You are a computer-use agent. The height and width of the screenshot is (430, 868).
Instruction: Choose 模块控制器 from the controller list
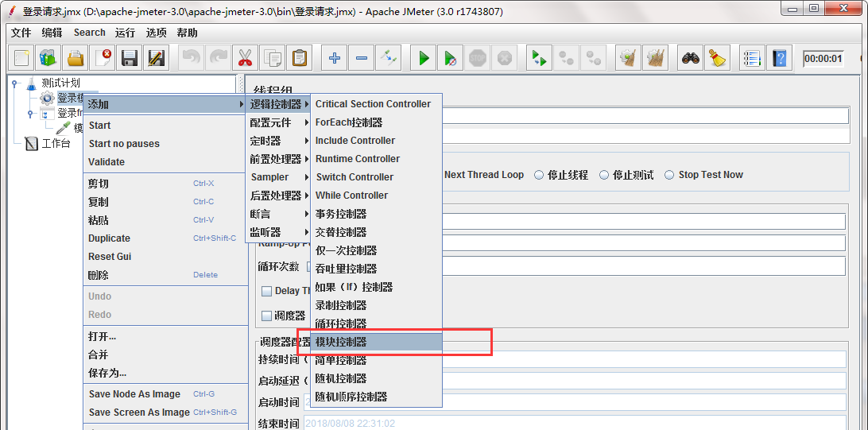pyautogui.click(x=377, y=342)
